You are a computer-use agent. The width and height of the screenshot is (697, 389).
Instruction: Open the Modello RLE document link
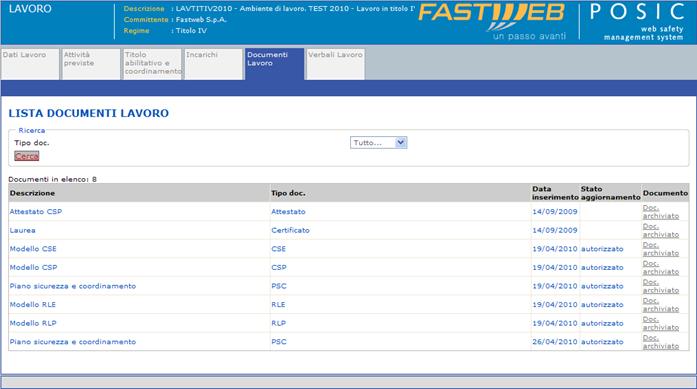(x=33, y=305)
